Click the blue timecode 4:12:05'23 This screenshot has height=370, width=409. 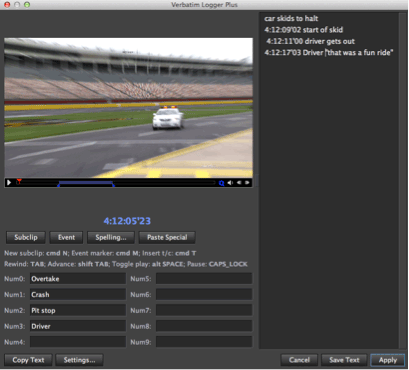click(127, 221)
